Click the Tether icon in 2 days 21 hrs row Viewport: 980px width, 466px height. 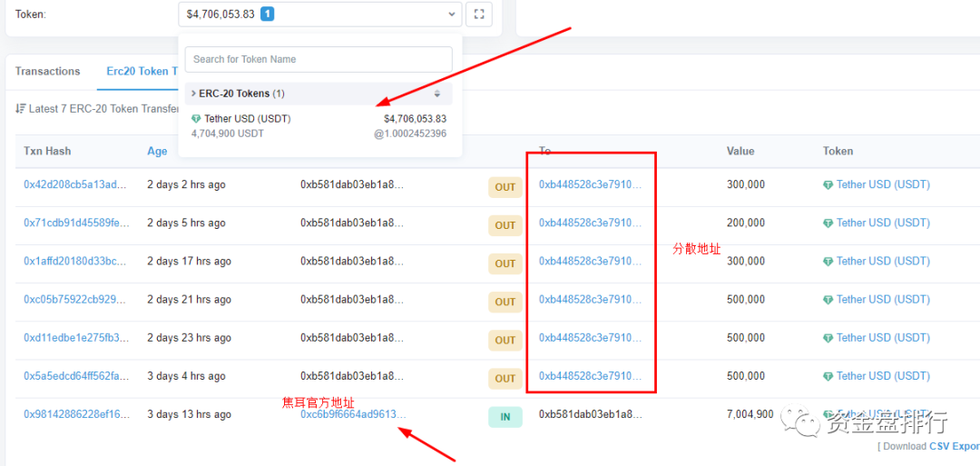coord(828,300)
